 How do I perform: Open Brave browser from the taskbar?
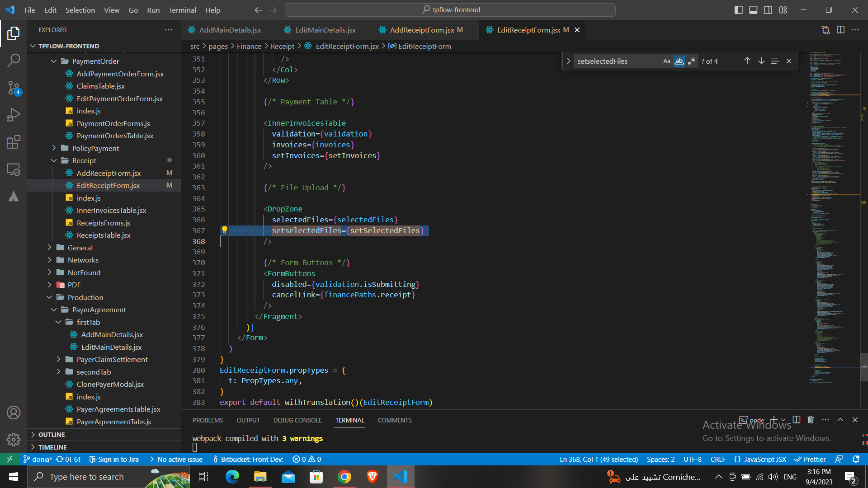tap(372, 477)
